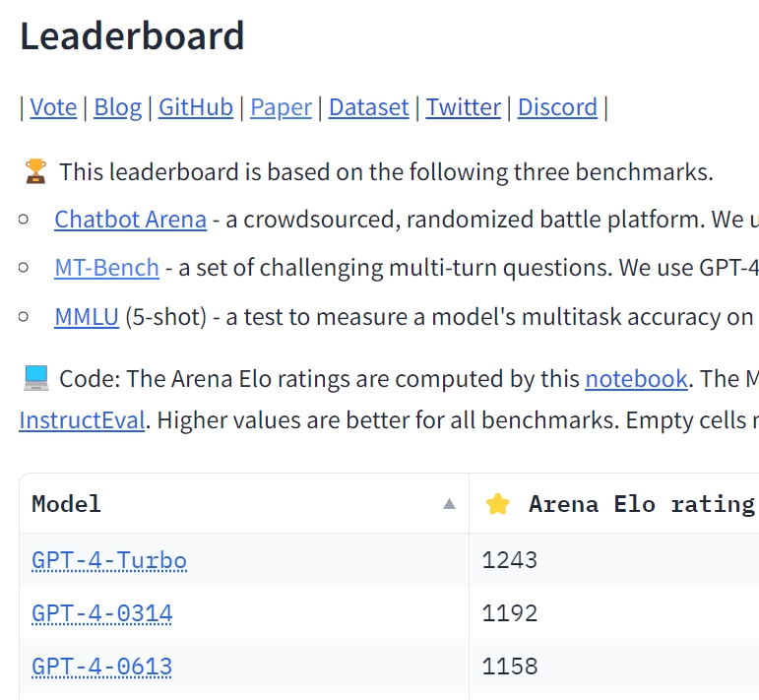
Task: Open the GPT-4-0613 model link
Action: (x=101, y=667)
